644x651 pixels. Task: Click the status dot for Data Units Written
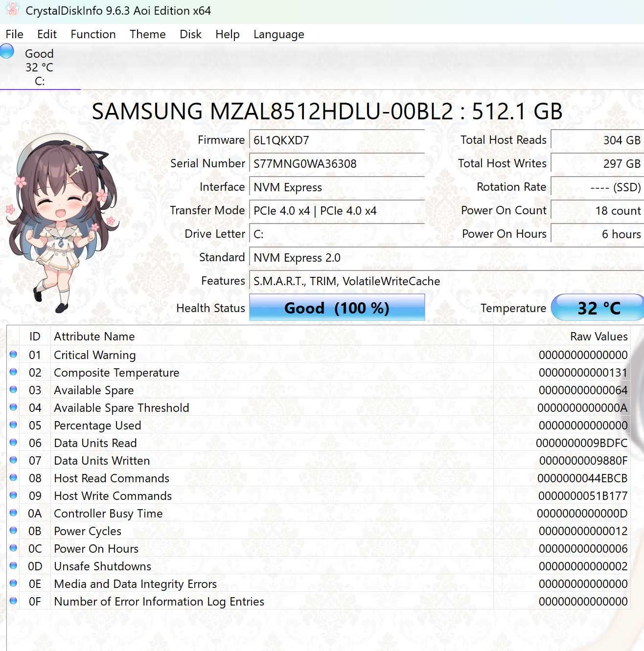pos(13,460)
